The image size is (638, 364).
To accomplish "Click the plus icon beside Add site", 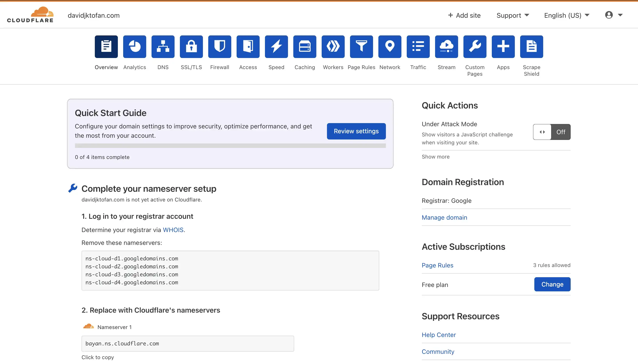I will click(450, 15).
